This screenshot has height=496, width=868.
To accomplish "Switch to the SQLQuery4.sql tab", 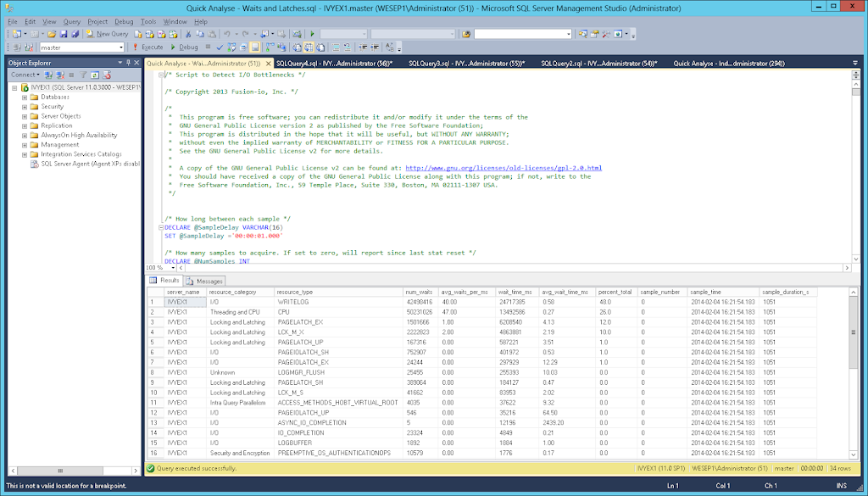I will coord(334,64).
